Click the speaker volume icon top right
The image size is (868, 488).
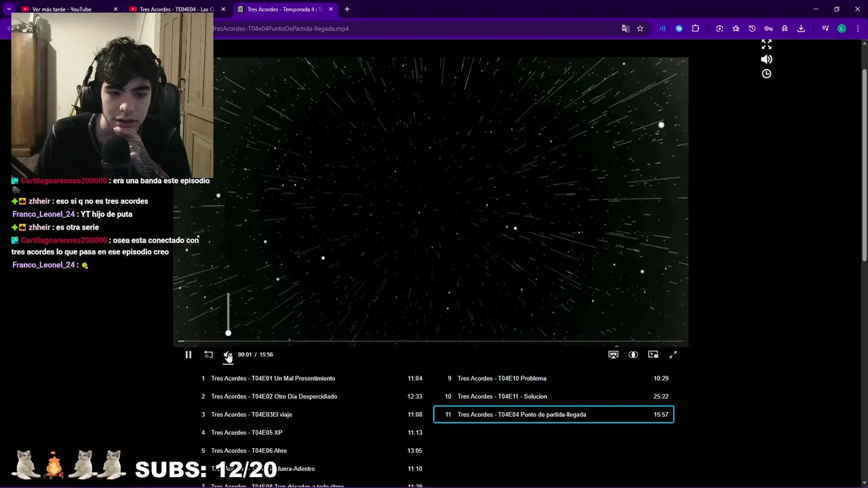(x=766, y=59)
